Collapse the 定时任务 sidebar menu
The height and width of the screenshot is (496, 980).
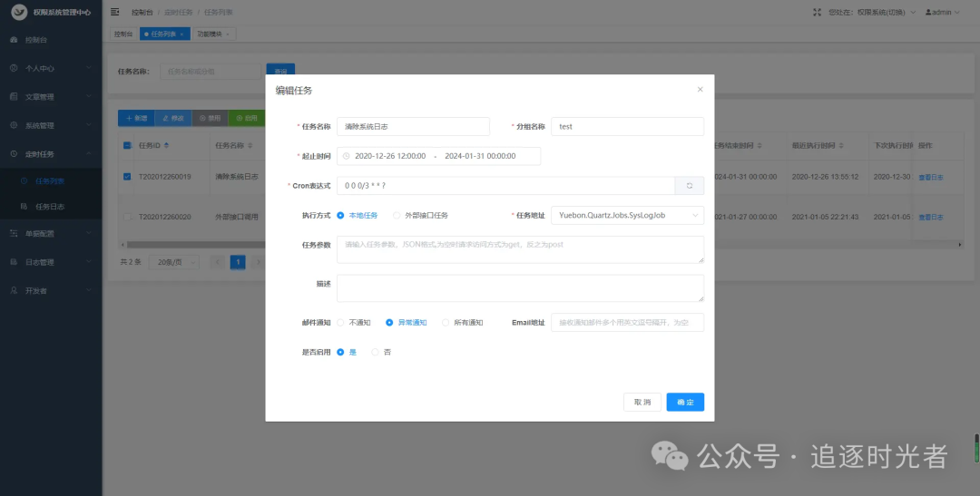coord(51,153)
